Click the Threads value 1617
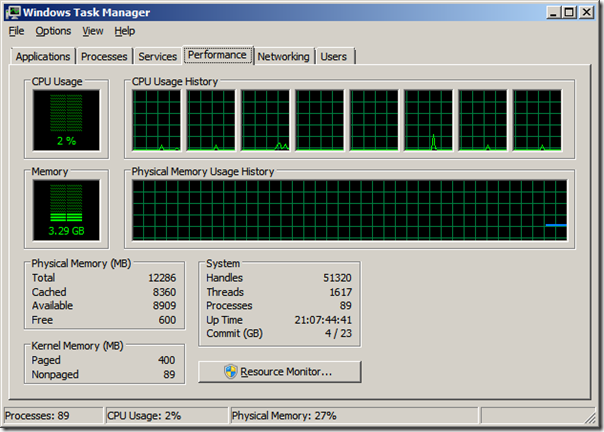The image size is (604, 432). (x=341, y=292)
